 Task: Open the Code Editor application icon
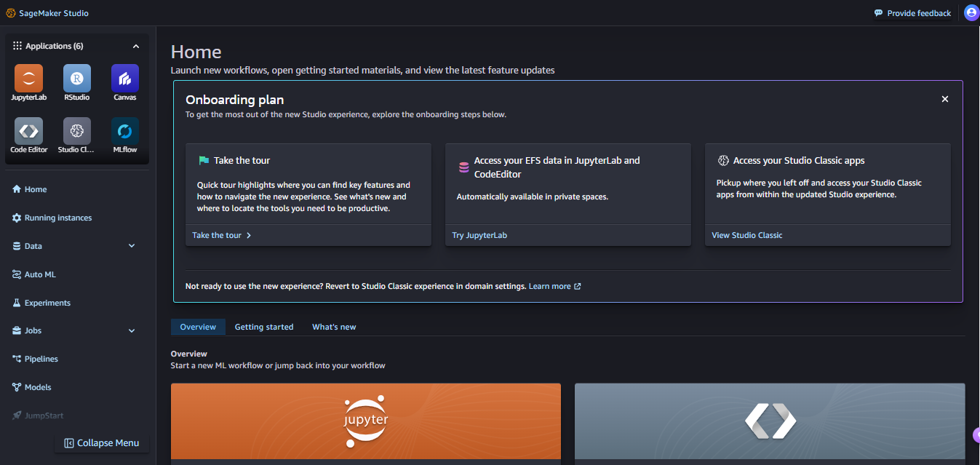pos(28,131)
